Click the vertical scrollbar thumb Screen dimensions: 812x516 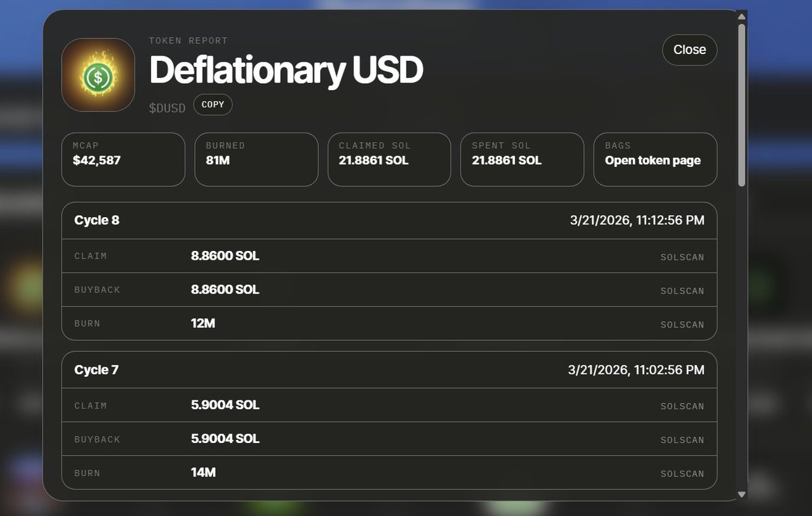point(742,105)
